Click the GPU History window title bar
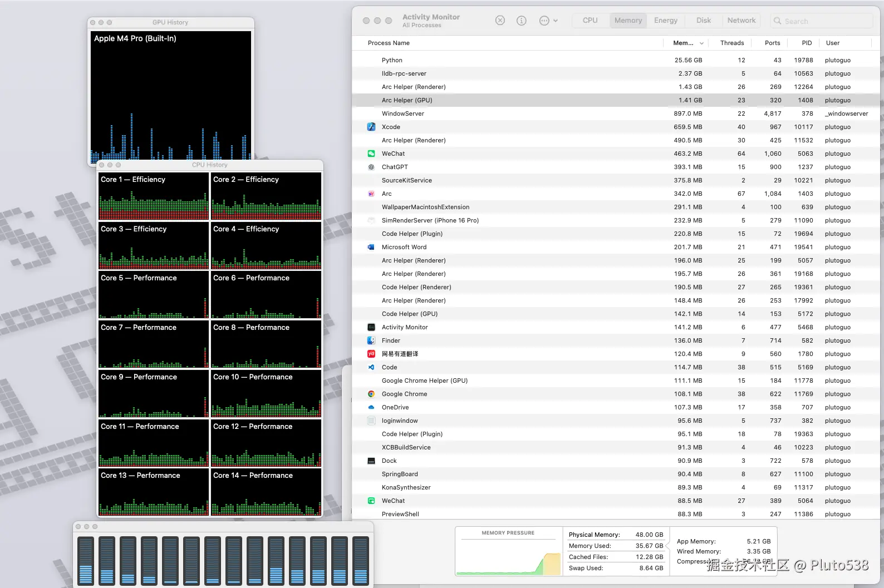Image resolution: width=884 pixels, height=588 pixels. click(171, 22)
